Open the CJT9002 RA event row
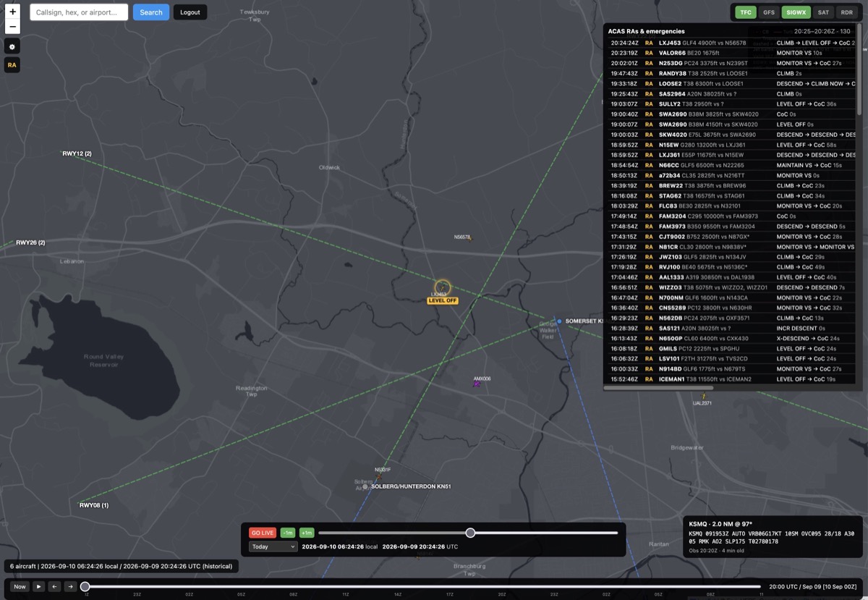 tap(731, 237)
